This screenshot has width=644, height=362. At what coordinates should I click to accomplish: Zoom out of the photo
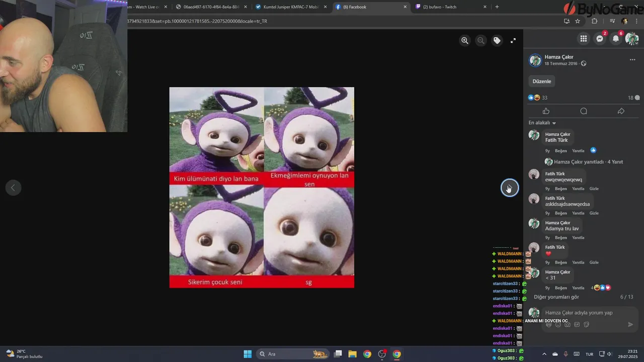481,41
